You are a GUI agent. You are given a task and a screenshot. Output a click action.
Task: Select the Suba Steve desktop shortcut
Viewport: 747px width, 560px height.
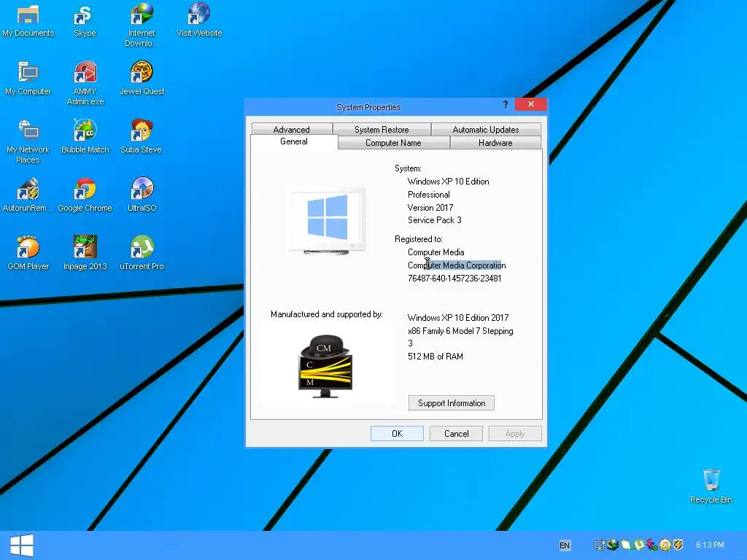click(x=142, y=136)
